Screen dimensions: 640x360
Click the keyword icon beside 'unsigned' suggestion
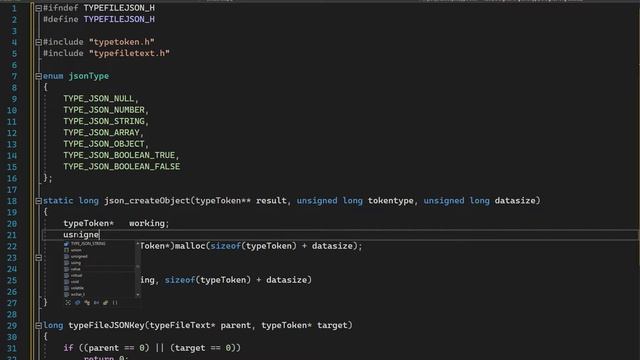66,257
